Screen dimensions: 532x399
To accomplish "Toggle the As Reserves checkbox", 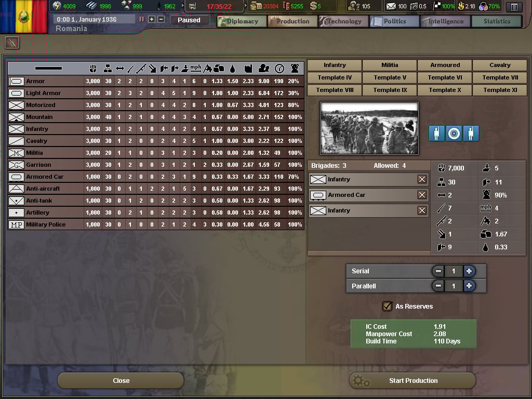I will pyautogui.click(x=387, y=306).
